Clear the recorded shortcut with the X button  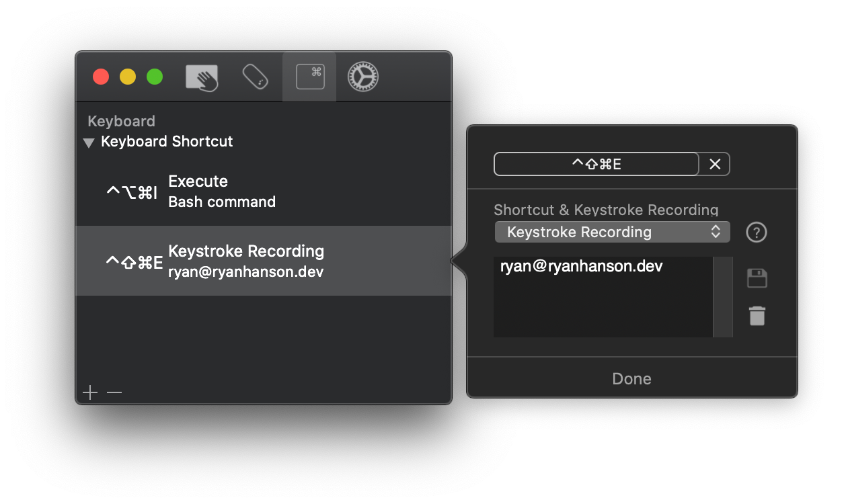[715, 164]
